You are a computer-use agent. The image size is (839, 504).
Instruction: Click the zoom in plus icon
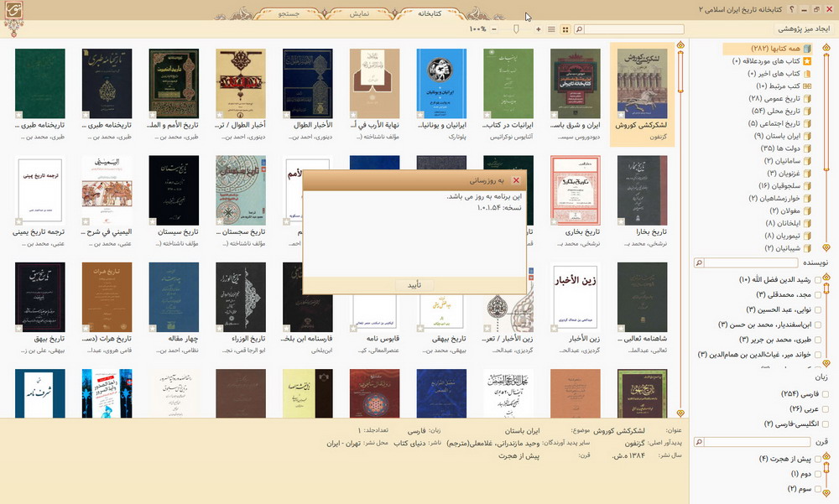(x=538, y=29)
